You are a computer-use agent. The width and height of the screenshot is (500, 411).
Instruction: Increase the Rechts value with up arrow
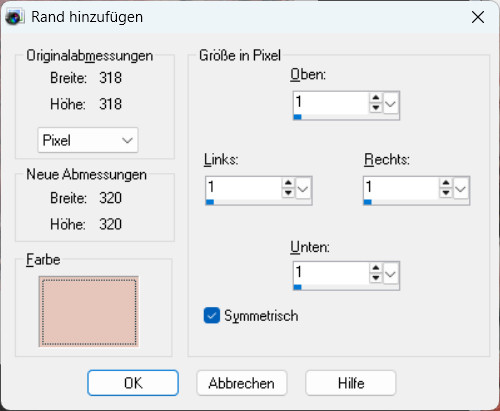click(x=446, y=183)
